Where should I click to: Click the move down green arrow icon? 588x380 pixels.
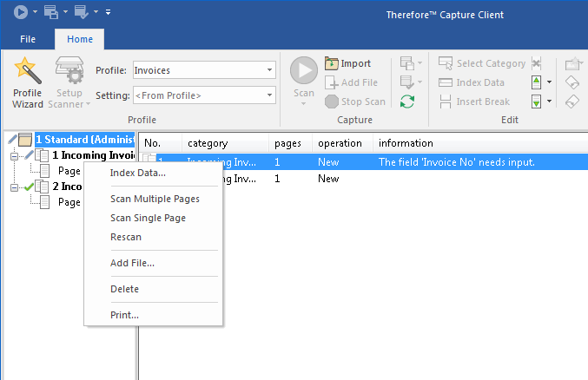[x=536, y=102]
